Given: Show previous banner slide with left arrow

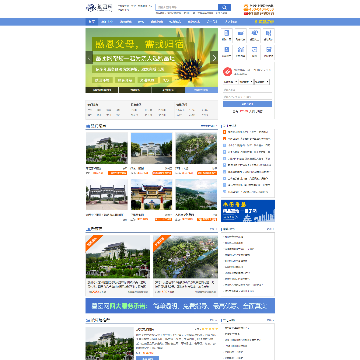Looking at the screenshot, I should [89, 57].
